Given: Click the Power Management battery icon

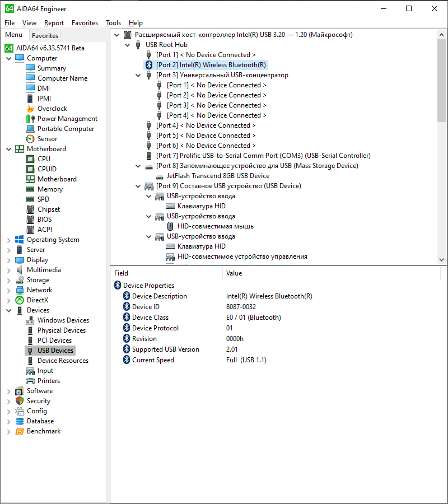Looking at the screenshot, I should tap(30, 119).
